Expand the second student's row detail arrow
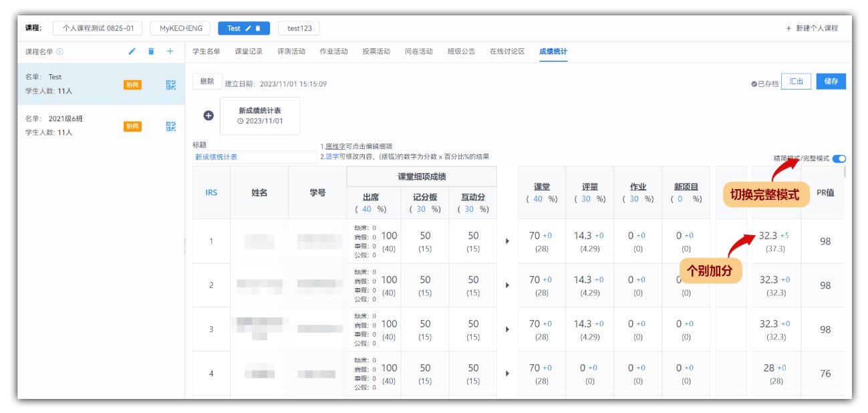868x413 pixels. click(x=507, y=285)
